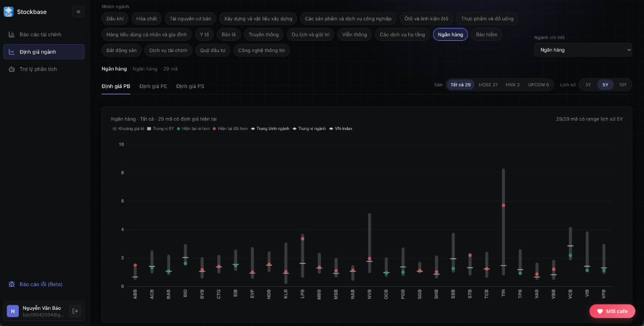Select Du lịch và giải trí chip
The width and height of the screenshot is (644, 326).
311,34
